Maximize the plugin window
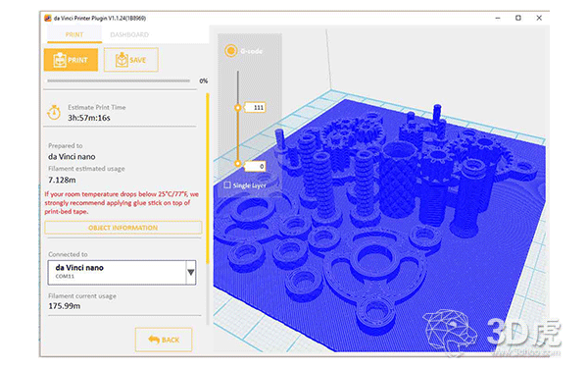 pyautogui.click(x=518, y=18)
